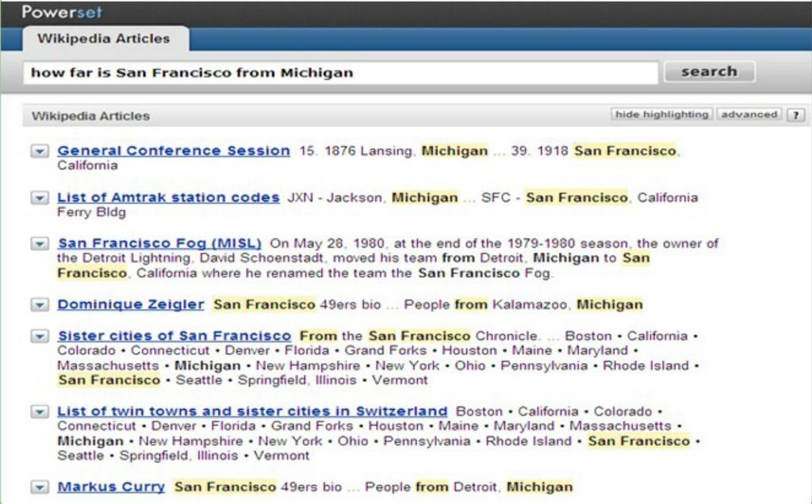This screenshot has height=504, width=812.
Task: Open the advanced search options
Action: click(749, 114)
